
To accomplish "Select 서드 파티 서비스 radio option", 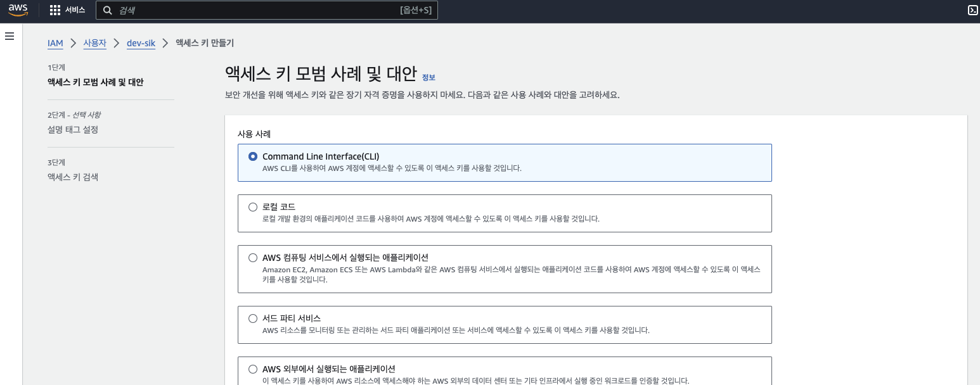I will click(x=253, y=319).
